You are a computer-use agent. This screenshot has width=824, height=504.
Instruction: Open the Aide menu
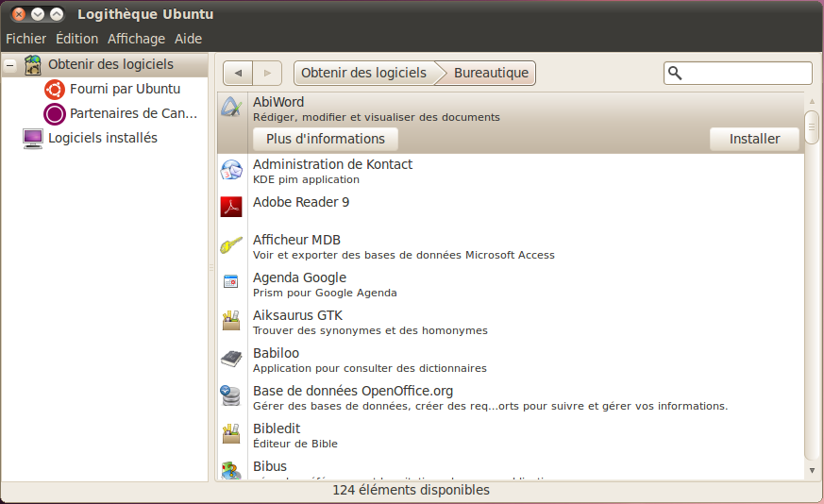pos(188,39)
